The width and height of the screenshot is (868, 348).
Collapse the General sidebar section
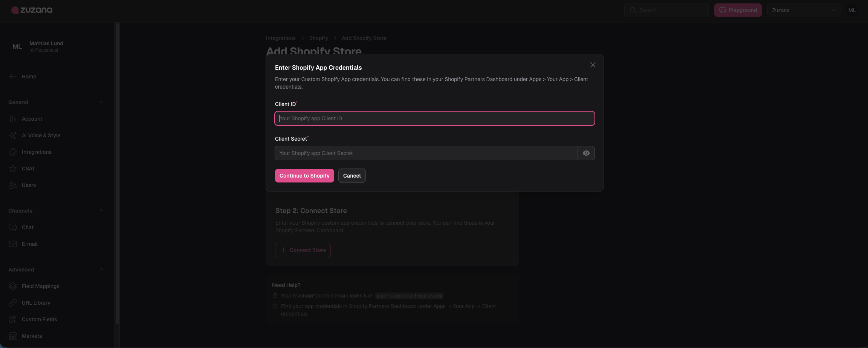tap(101, 102)
